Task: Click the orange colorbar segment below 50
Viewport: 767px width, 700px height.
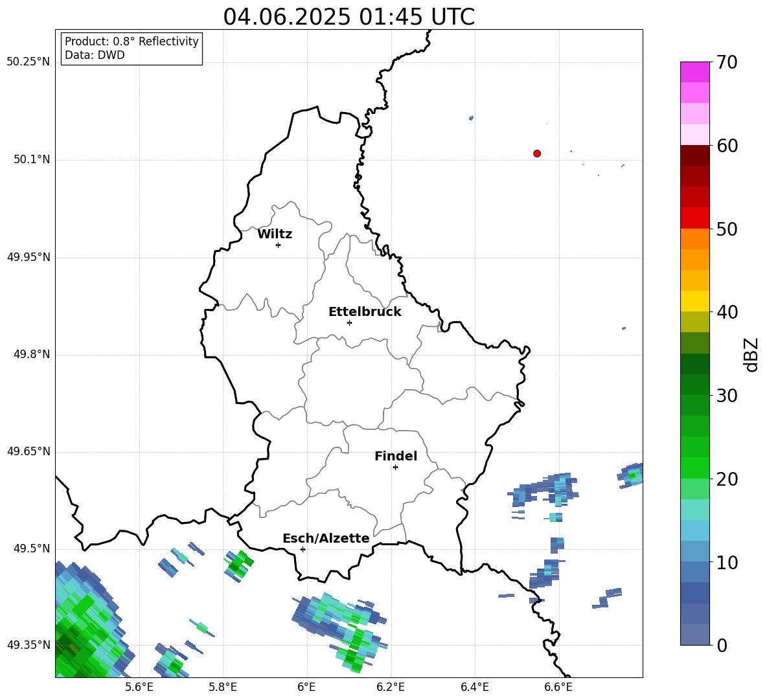Action: 694,239
